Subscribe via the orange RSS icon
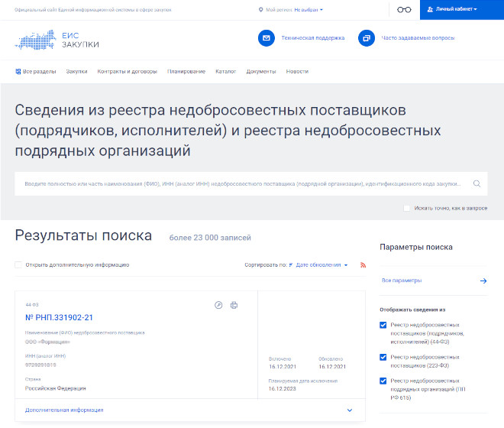 [363, 265]
